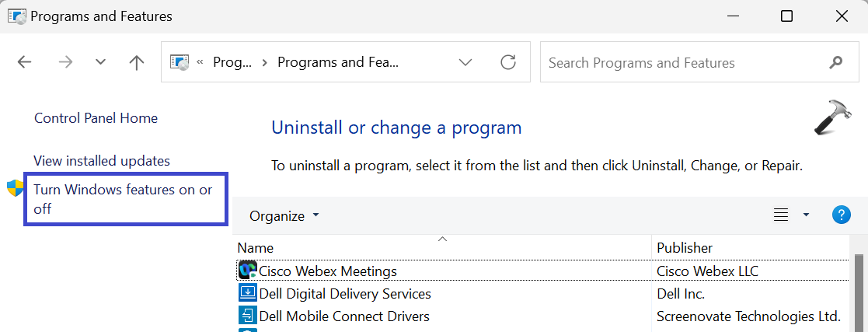The height and width of the screenshot is (332, 868).
Task: Open Control Panel Home link
Action: [96, 118]
